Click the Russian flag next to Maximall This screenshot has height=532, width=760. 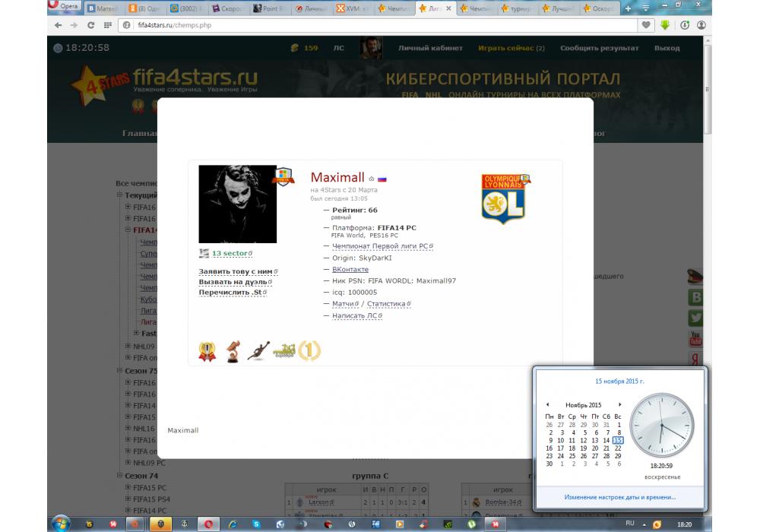pyautogui.click(x=382, y=179)
